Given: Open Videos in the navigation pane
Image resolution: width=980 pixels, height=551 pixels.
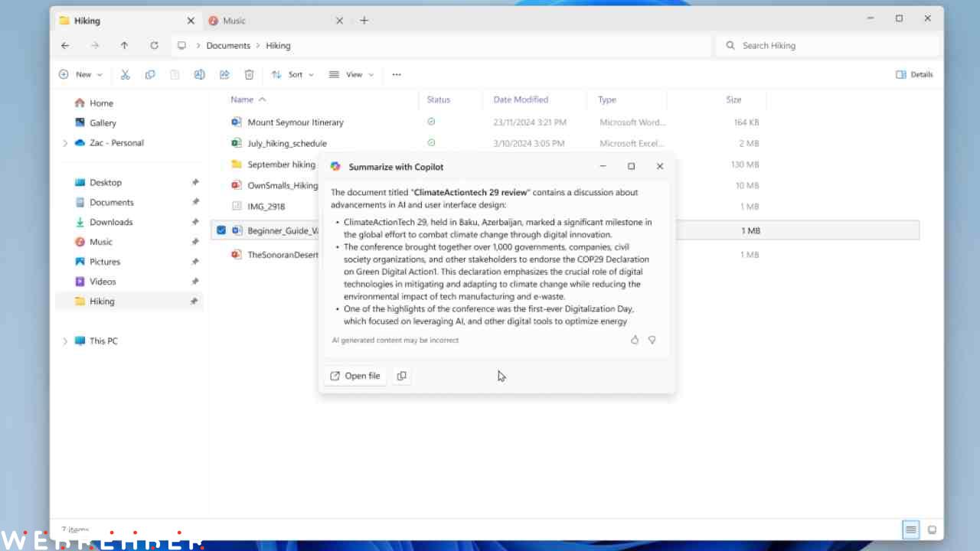Looking at the screenshot, I should click(x=103, y=282).
